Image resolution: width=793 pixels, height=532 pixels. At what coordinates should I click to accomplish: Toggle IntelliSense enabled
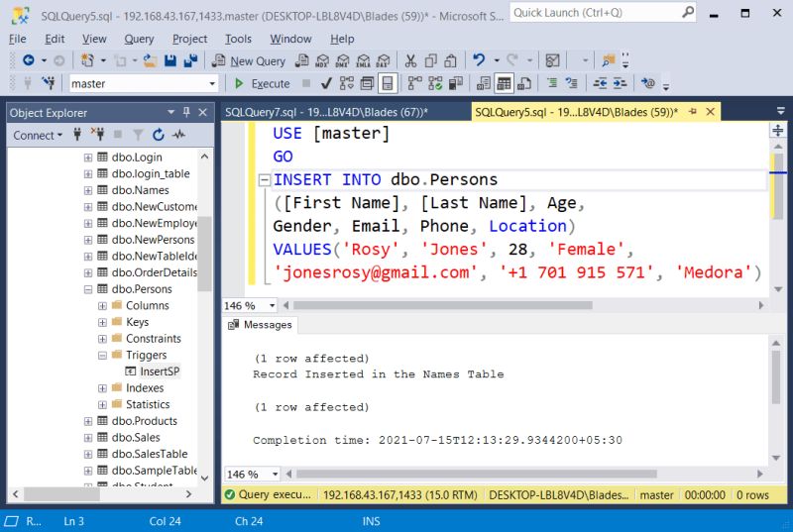point(388,83)
